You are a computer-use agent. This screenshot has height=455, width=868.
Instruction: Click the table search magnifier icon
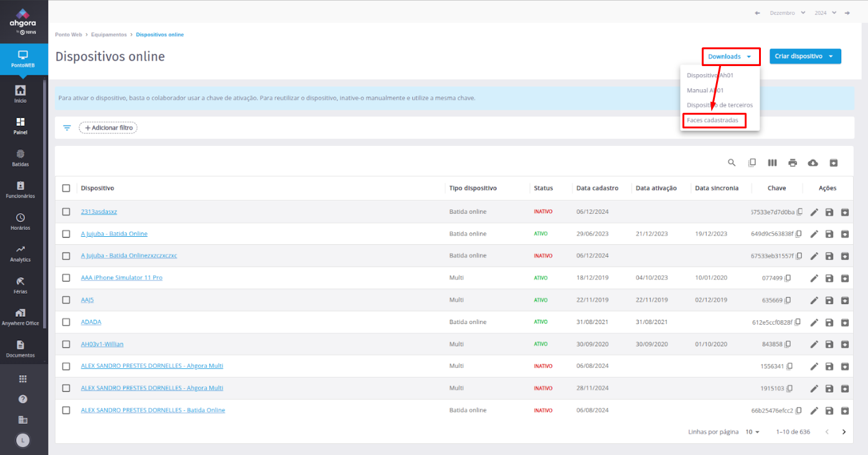pyautogui.click(x=732, y=163)
